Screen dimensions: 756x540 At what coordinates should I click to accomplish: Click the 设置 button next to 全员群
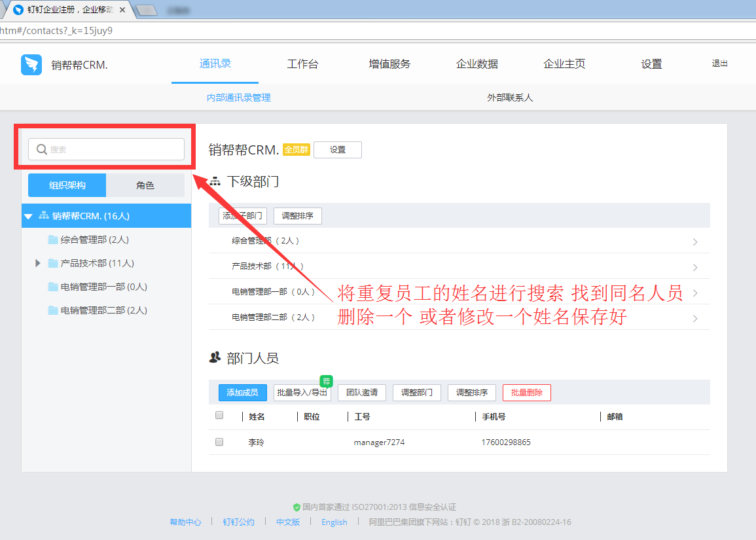(338, 150)
